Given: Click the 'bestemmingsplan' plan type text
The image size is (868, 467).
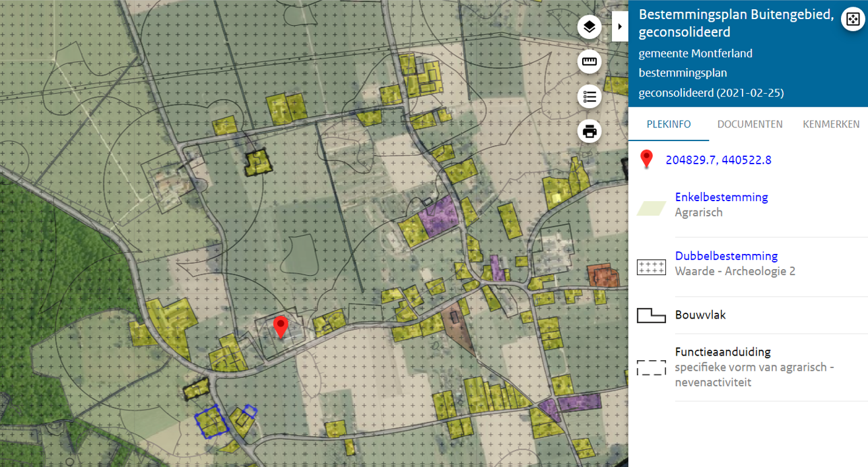Looking at the screenshot, I should point(683,73).
